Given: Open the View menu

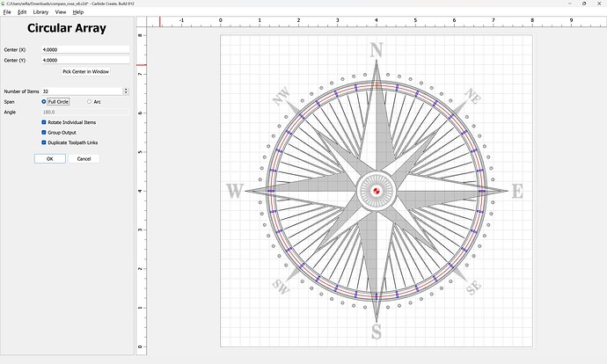Looking at the screenshot, I should (x=61, y=12).
